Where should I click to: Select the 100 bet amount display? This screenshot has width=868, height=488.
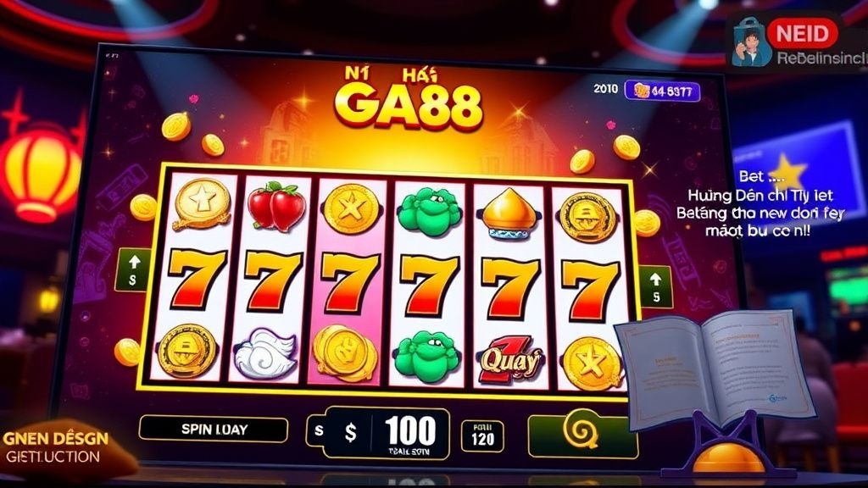point(410,431)
